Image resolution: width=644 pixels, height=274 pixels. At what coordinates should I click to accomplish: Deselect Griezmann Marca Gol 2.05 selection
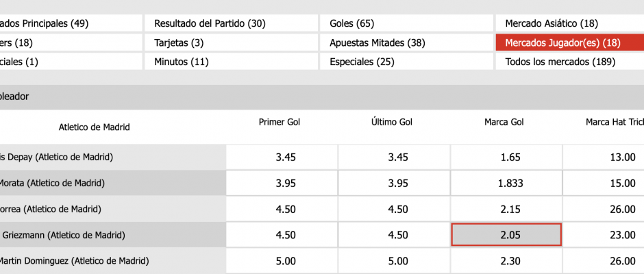click(x=506, y=235)
